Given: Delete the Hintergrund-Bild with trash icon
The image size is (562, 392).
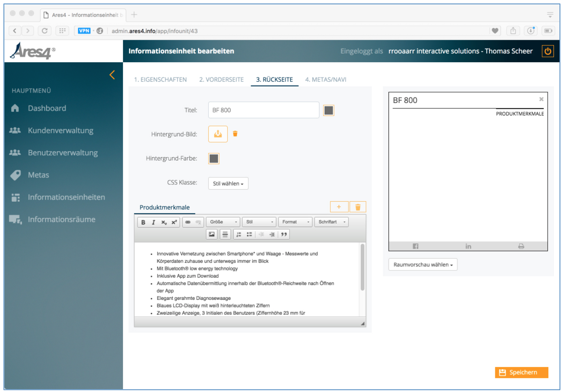Looking at the screenshot, I should tap(235, 134).
